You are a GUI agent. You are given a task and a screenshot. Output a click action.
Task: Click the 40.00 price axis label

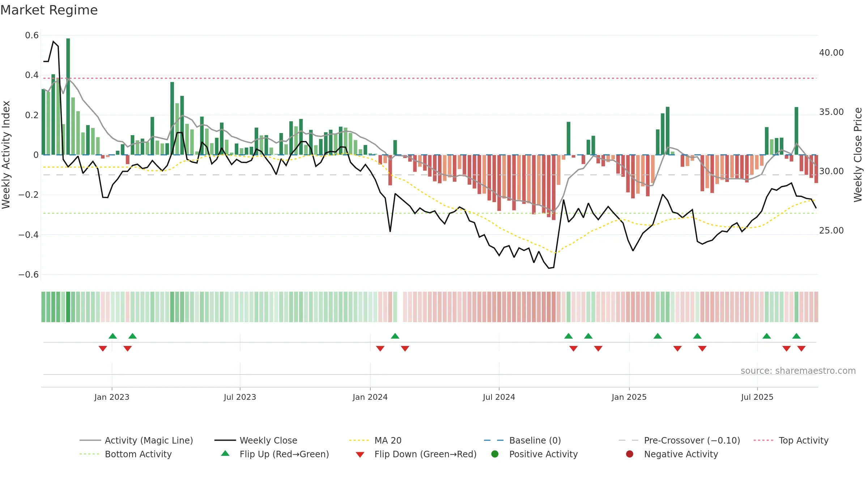831,53
